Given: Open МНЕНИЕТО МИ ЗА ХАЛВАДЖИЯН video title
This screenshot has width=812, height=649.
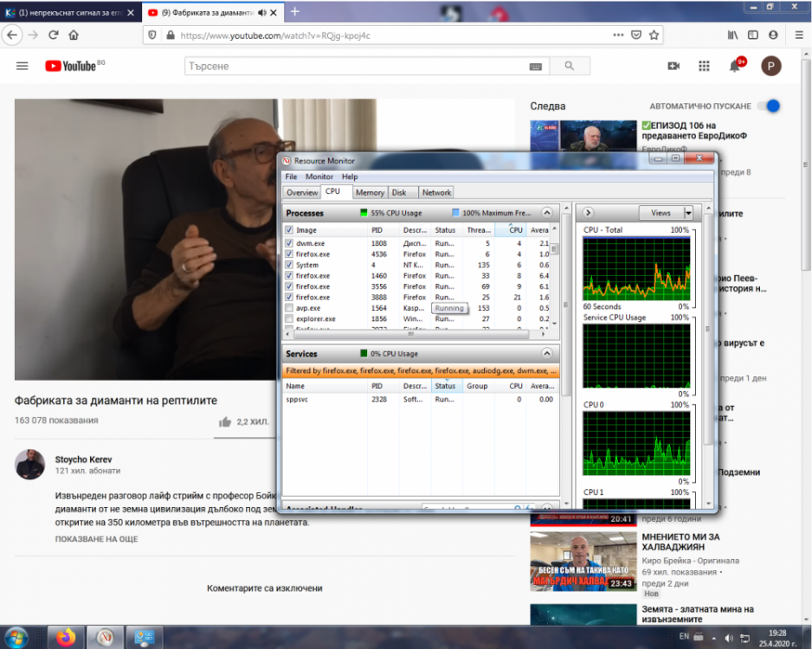Looking at the screenshot, I should click(680, 542).
